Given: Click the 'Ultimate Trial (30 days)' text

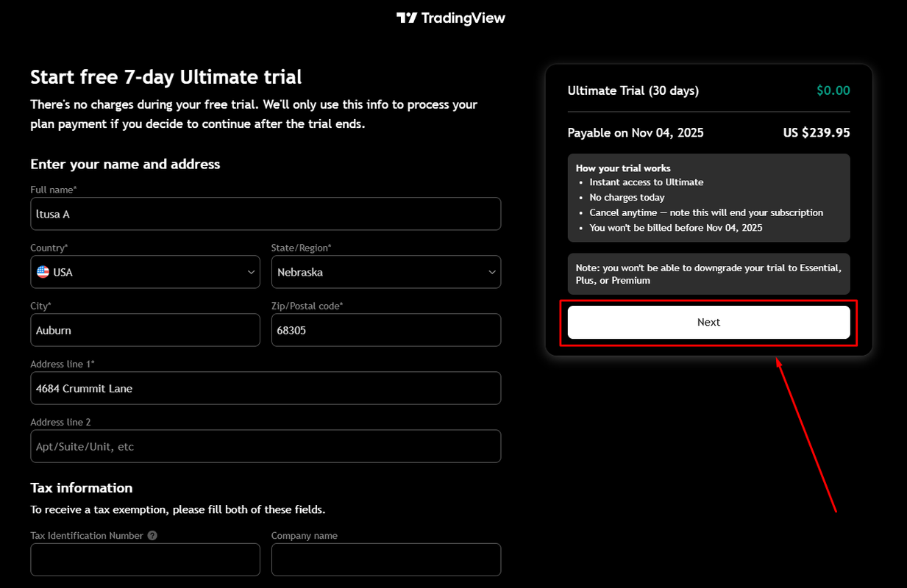Looking at the screenshot, I should (x=633, y=90).
